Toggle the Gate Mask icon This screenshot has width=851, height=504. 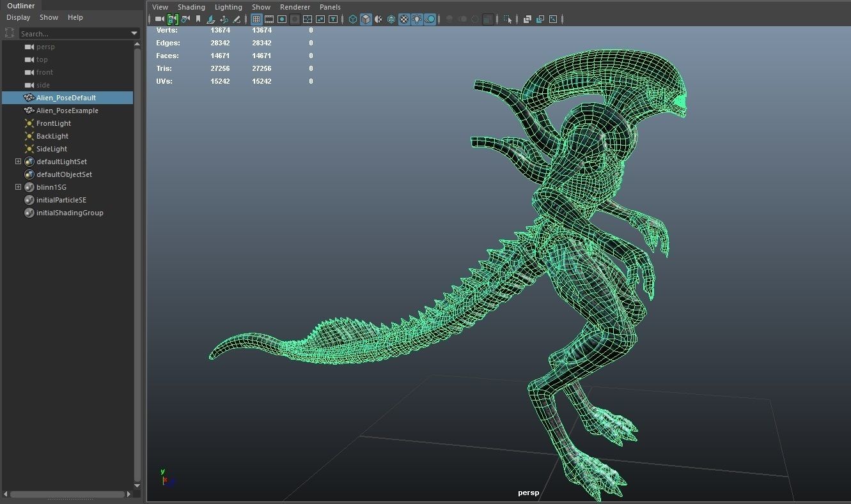[x=295, y=19]
